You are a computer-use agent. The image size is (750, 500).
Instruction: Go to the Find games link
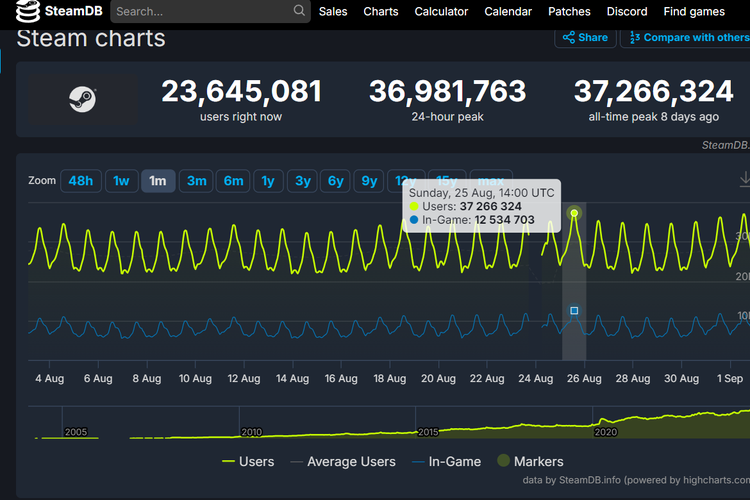[693, 12]
